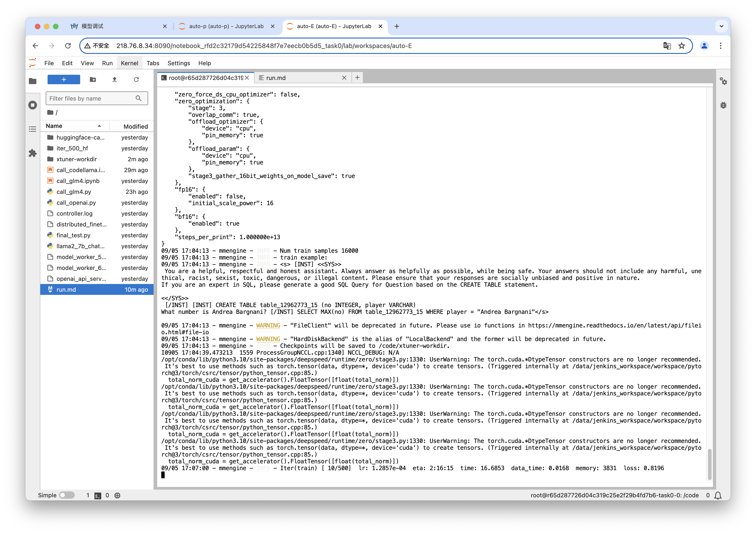Switch to the run.md tab

[276, 78]
